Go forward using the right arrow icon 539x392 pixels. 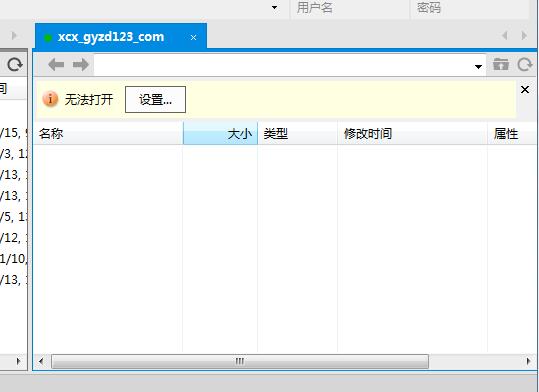click(81, 64)
